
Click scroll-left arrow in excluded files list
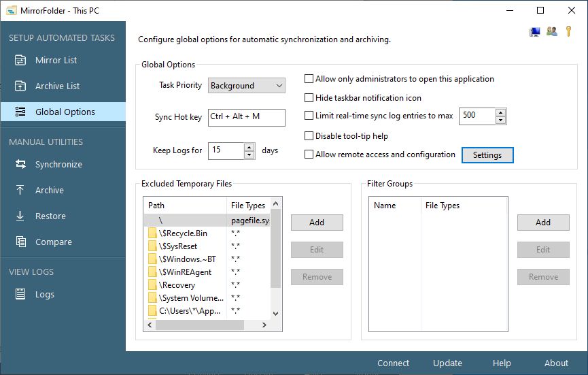[x=150, y=325]
